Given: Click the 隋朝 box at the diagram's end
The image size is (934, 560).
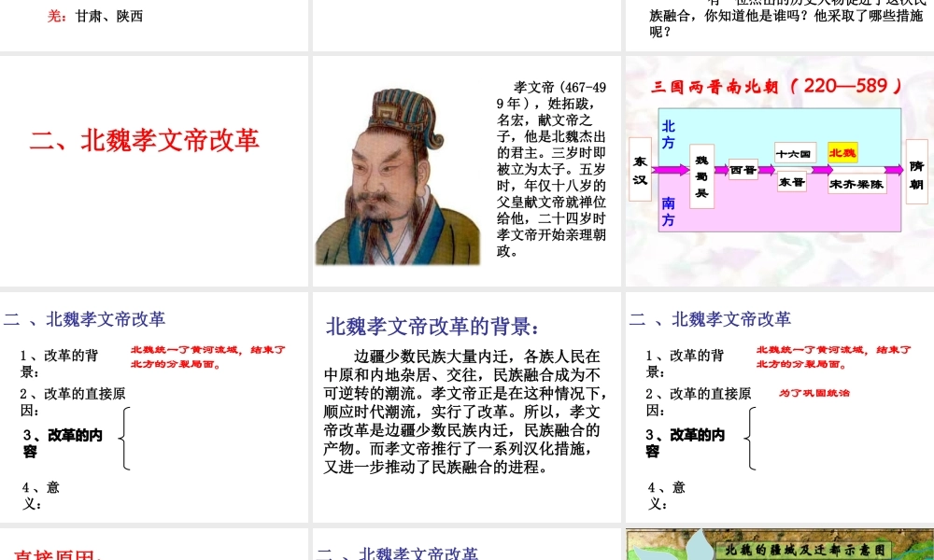Looking at the screenshot, I should [x=917, y=172].
